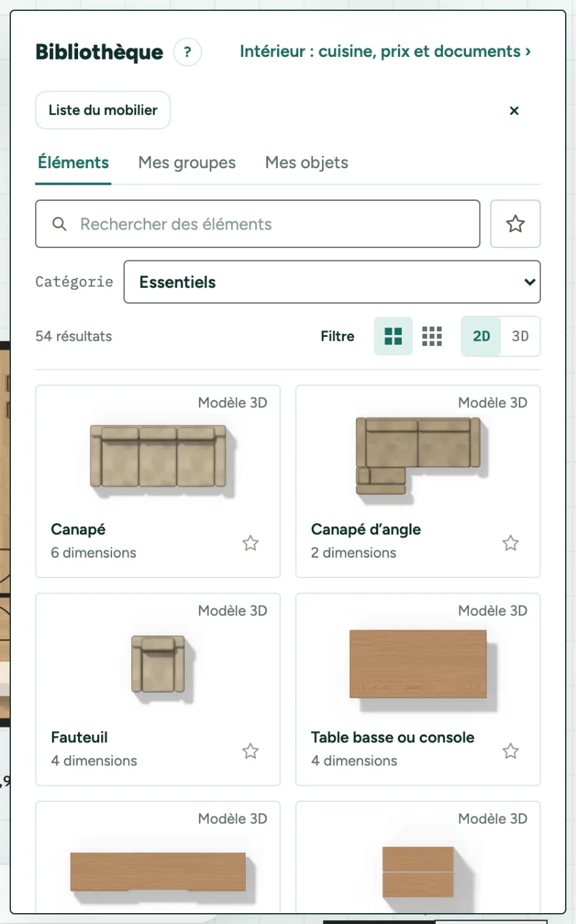Open the Catégorie dropdown showing Essentiels
Screen dimensions: 576x924
coord(332,282)
